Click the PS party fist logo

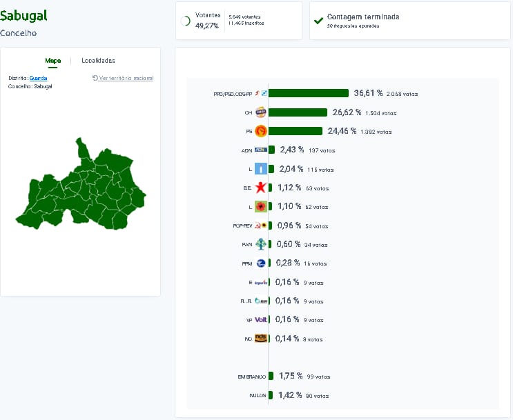coord(261,131)
